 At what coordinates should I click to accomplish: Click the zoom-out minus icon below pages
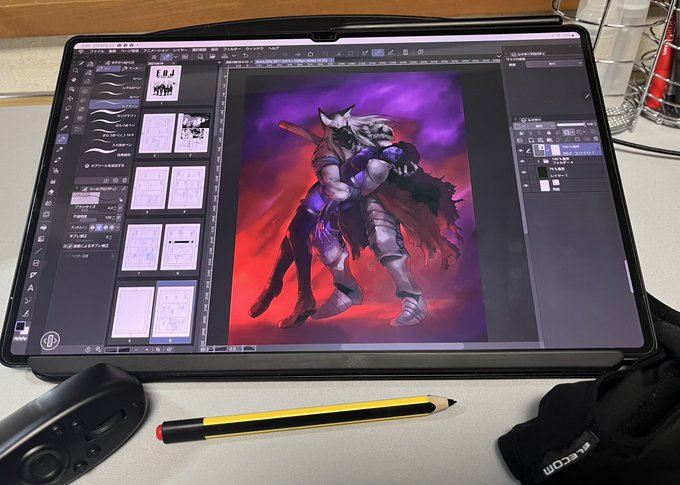click(137, 349)
